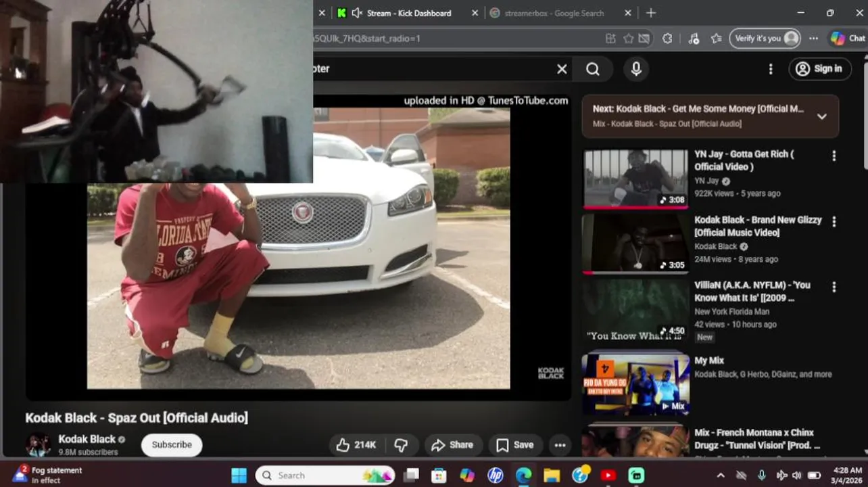868x487 pixels.
Task: Open the YouTube taskbar app icon
Action: [608, 476]
